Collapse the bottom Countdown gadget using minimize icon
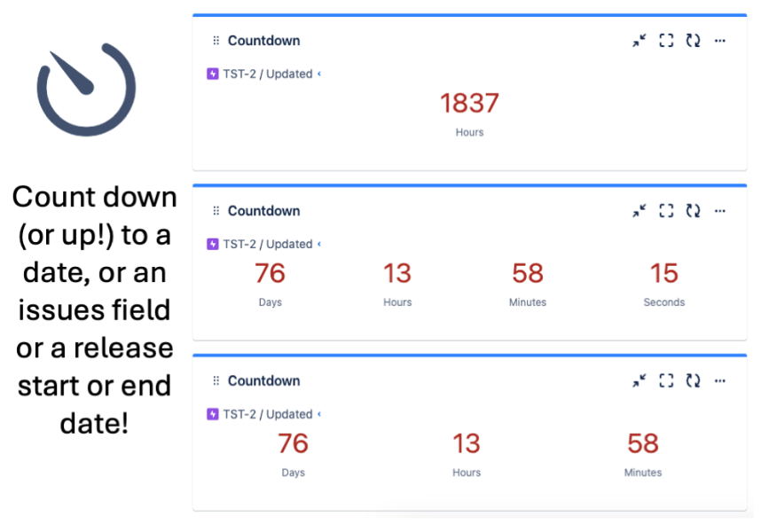The width and height of the screenshot is (769, 532). tap(640, 381)
